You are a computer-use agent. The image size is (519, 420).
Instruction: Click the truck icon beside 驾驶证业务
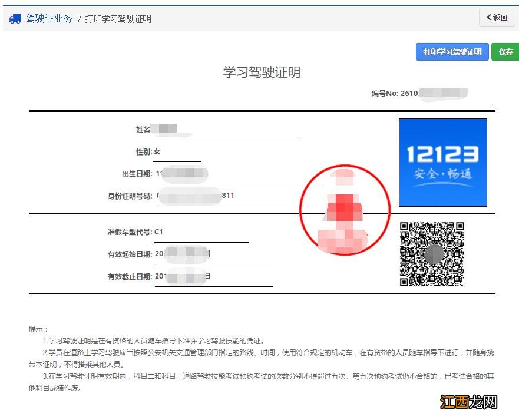[15, 18]
